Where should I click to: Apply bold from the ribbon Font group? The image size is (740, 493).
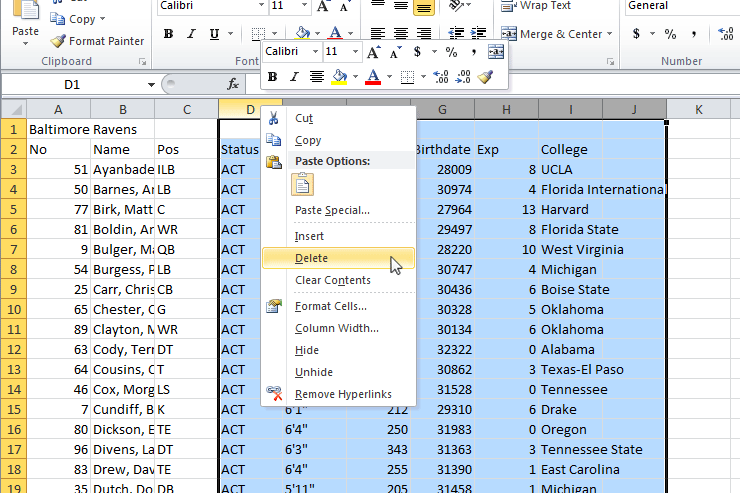click(168, 34)
